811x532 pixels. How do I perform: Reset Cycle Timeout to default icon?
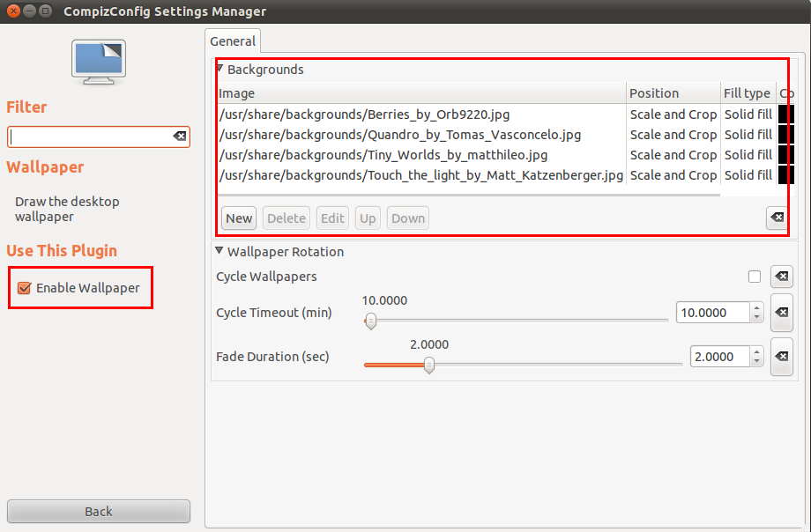(x=781, y=313)
